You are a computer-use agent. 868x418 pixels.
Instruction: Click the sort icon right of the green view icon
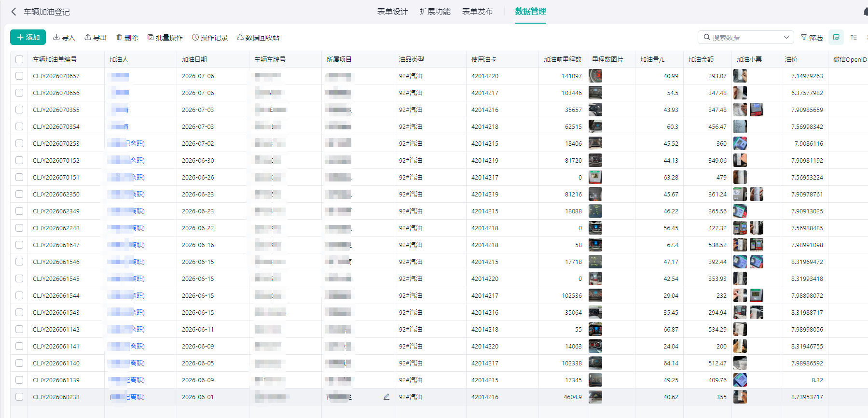click(854, 37)
